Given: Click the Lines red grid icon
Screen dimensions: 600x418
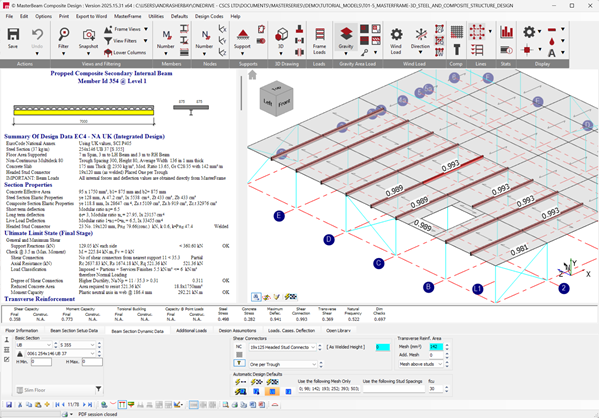Looking at the screenshot, I should 477,32.
